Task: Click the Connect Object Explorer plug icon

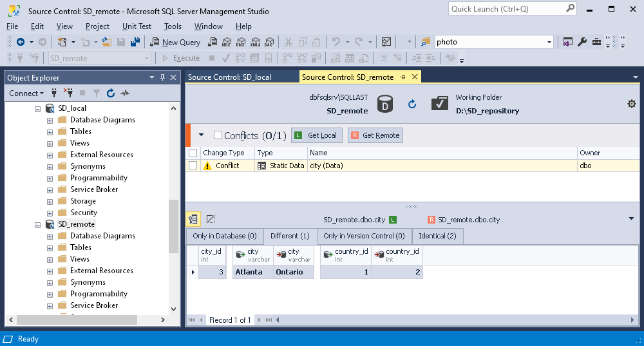Action: click(54, 93)
